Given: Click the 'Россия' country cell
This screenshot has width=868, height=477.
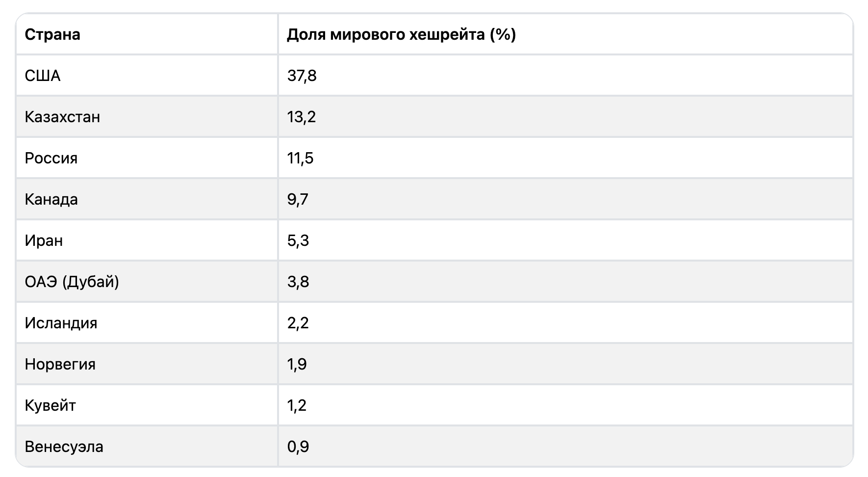Looking at the screenshot, I should [x=51, y=158].
